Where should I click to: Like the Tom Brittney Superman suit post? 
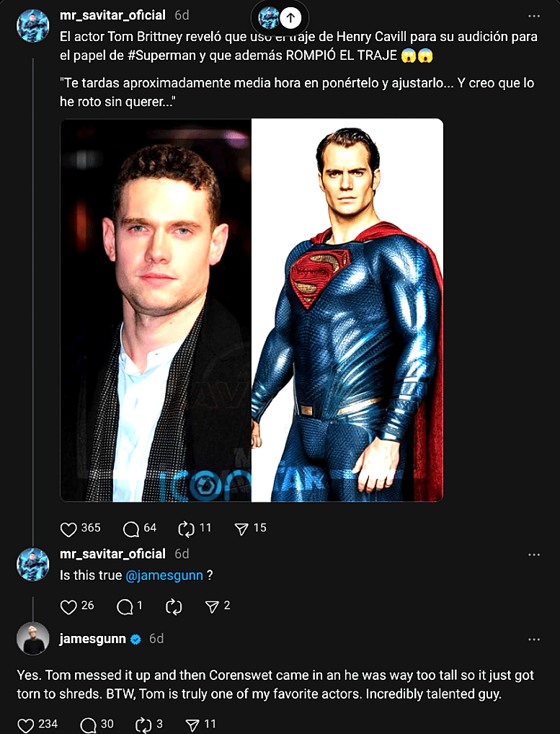coord(68,529)
